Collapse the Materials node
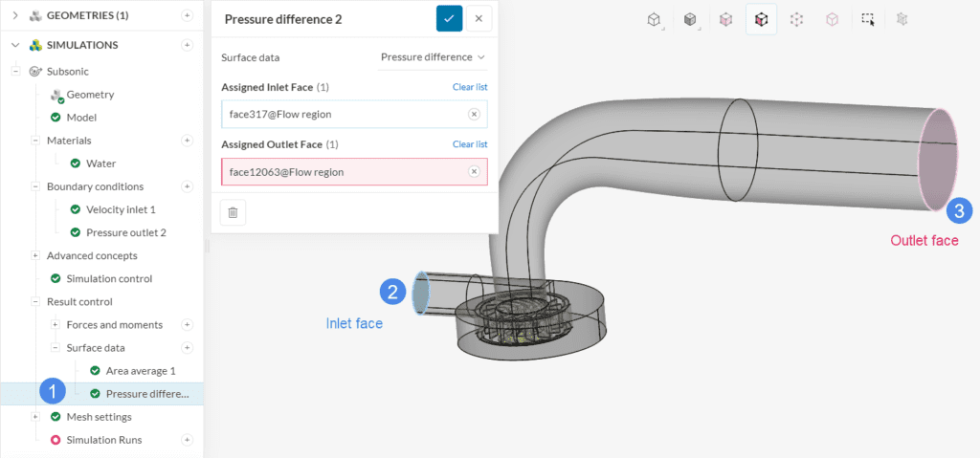The height and width of the screenshot is (458, 980). point(35,141)
